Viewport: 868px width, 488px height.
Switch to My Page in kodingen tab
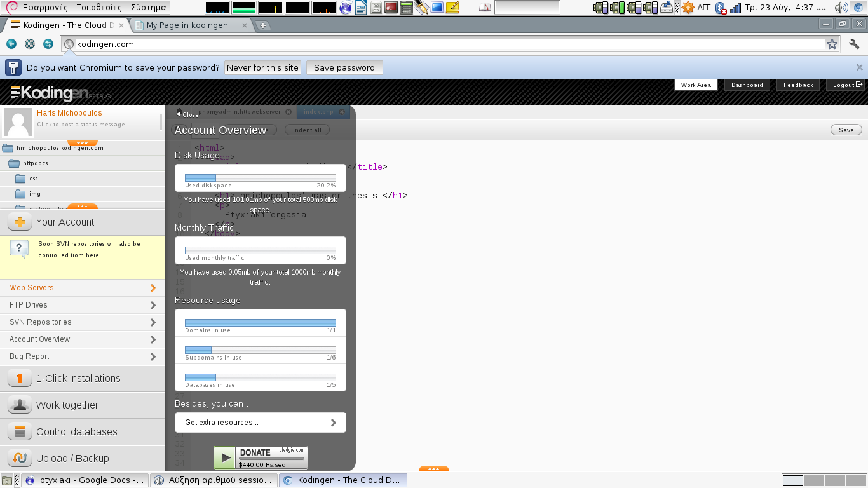coord(192,25)
